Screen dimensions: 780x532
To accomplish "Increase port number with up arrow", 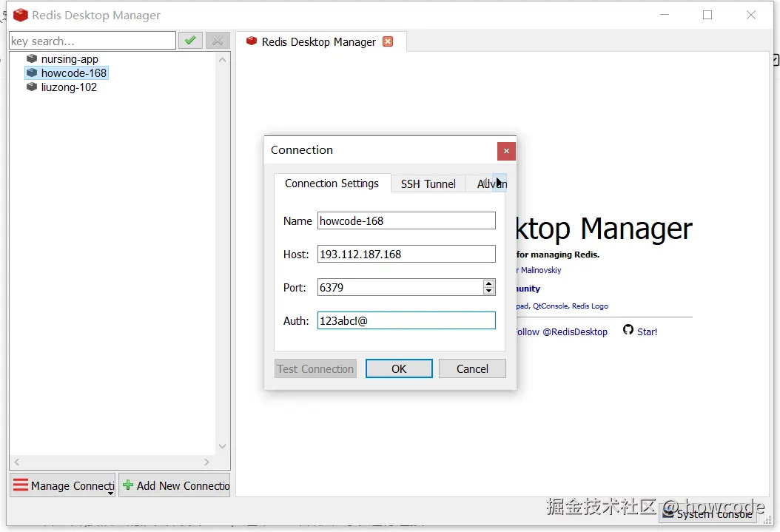I will click(x=489, y=283).
